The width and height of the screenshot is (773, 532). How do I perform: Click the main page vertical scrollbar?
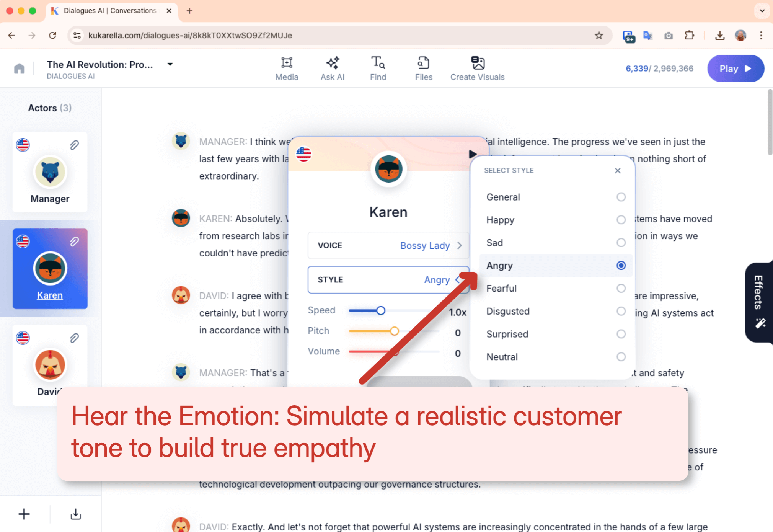[770, 122]
